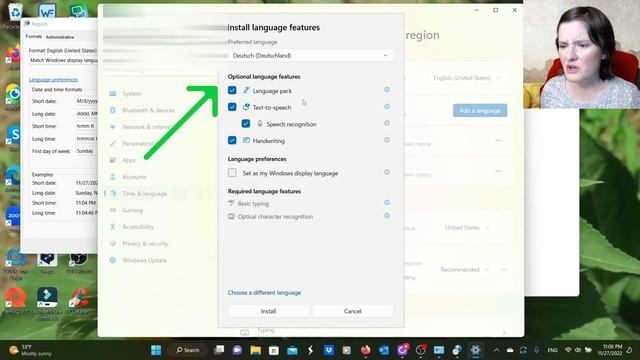Uncheck the Handwriting checkbox
The image size is (640, 360).
tap(232, 140)
